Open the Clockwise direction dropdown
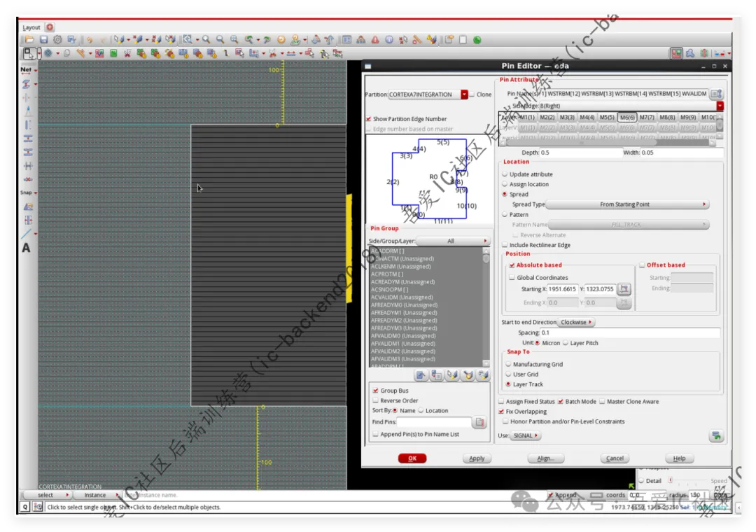 576,322
